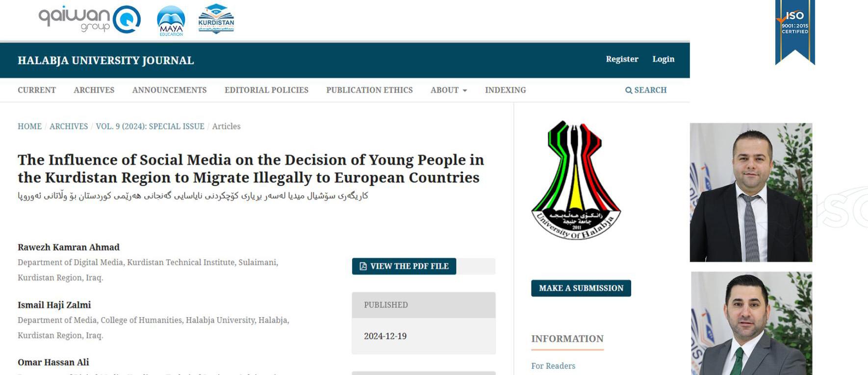Open the Editorial Policies page
Image resolution: width=868 pixels, height=375 pixels.
click(266, 90)
